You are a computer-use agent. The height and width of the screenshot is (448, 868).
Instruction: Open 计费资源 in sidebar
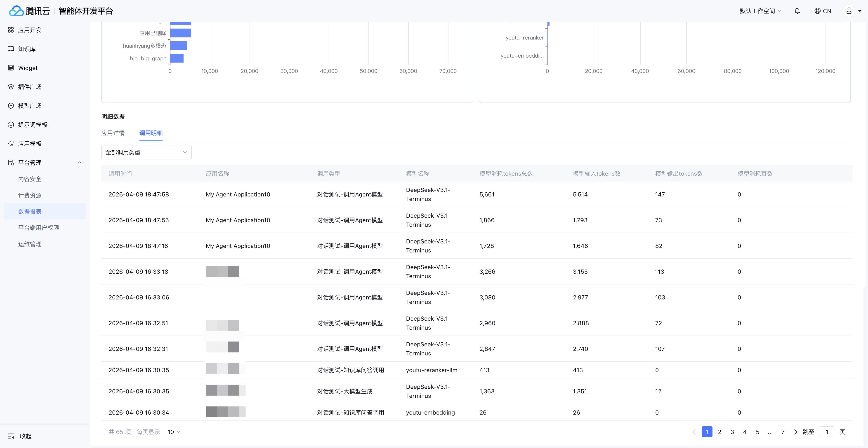point(30,195)
